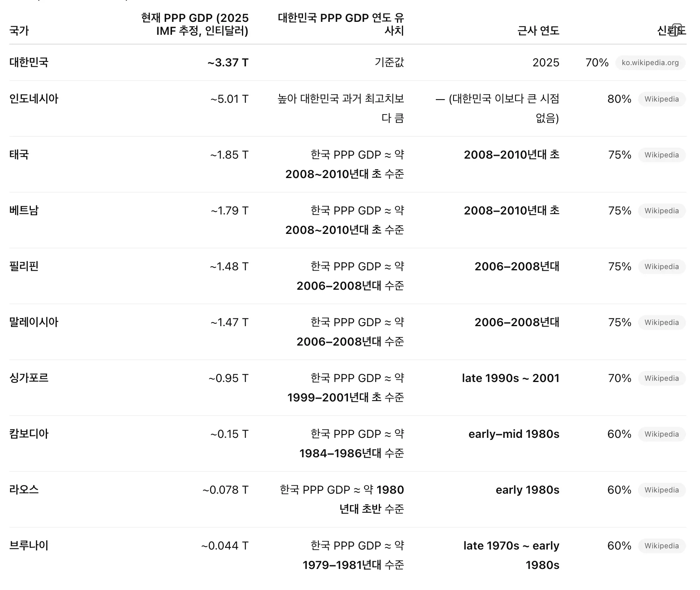The height and width of the screenshot is (590, 700).
Task: Open Wikipedia source for 베트남 row
Action: [x=661, y=211]
